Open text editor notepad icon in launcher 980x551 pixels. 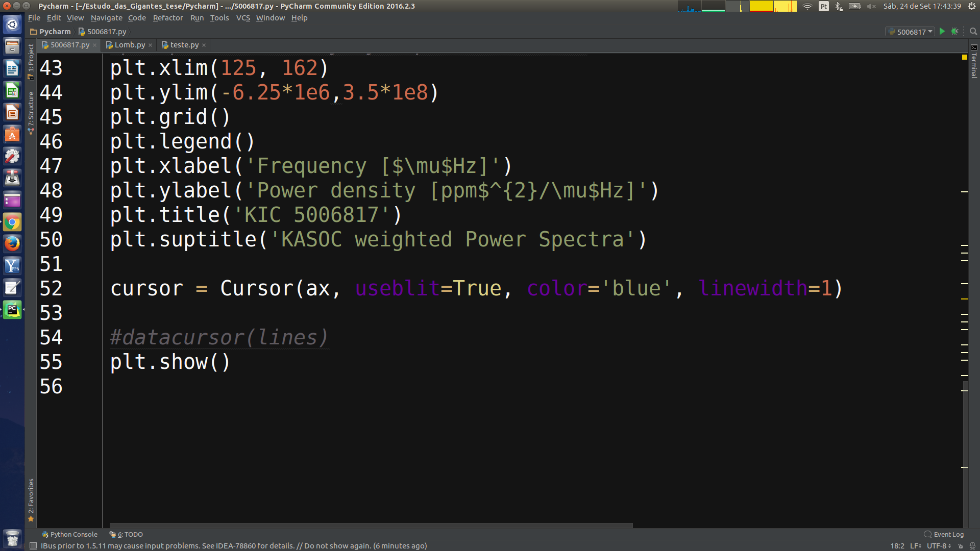coord(12,288)
